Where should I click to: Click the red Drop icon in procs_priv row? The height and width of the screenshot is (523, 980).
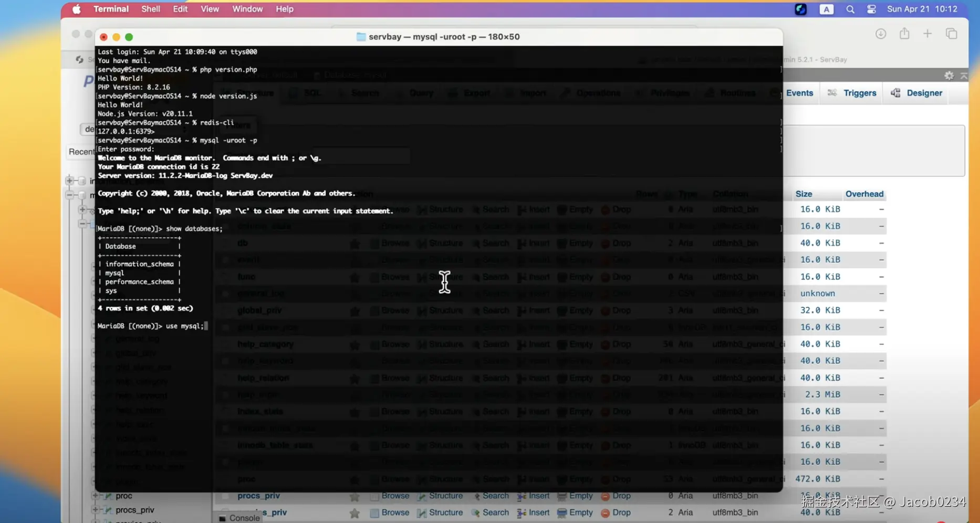(605, 496)
